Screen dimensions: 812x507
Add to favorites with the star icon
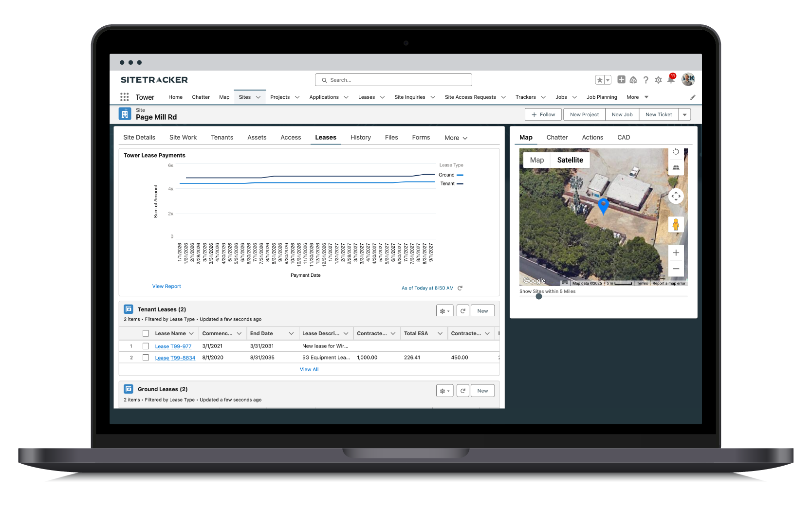tap(600, 79)
